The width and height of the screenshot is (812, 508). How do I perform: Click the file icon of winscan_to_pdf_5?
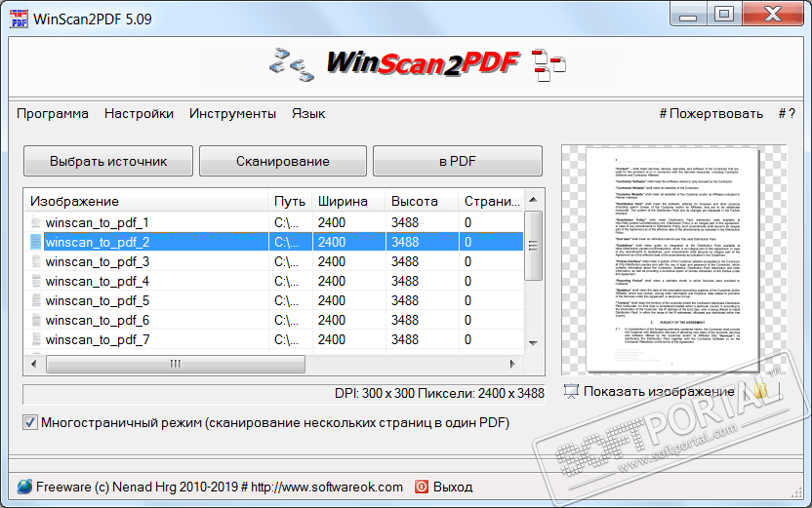[36, 300]
